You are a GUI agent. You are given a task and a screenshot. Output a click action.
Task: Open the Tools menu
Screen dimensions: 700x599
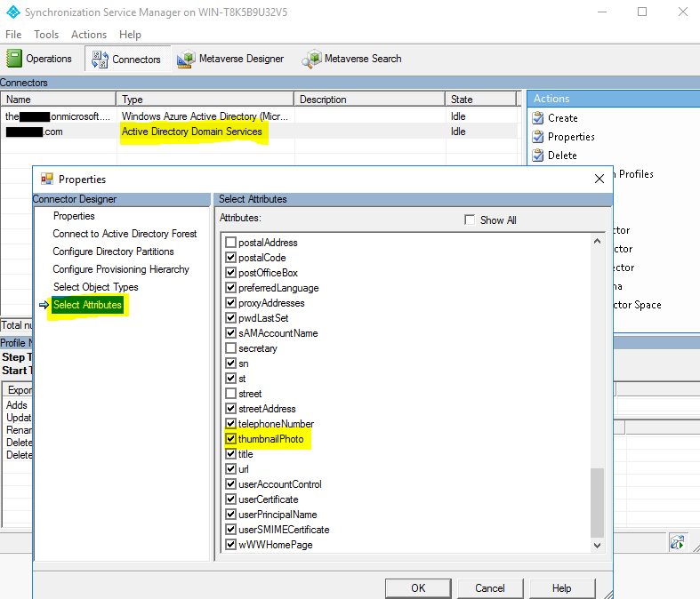(x=46, y=35)
